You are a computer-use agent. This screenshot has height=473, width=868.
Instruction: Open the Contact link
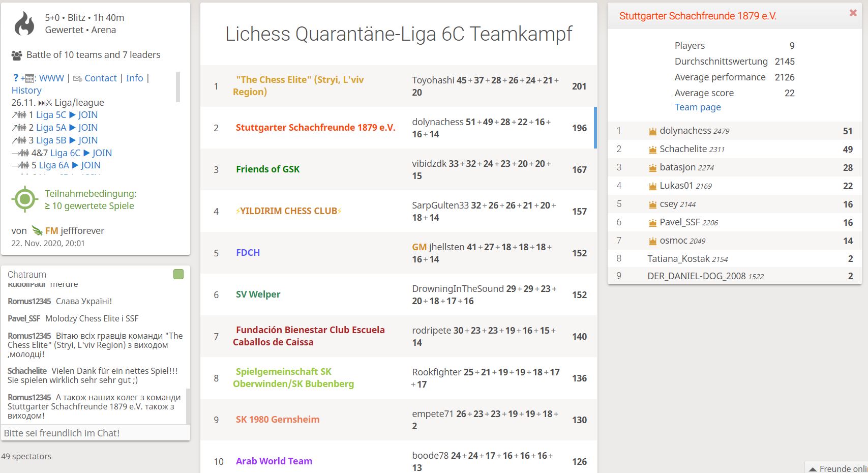[x=101, y=78]
